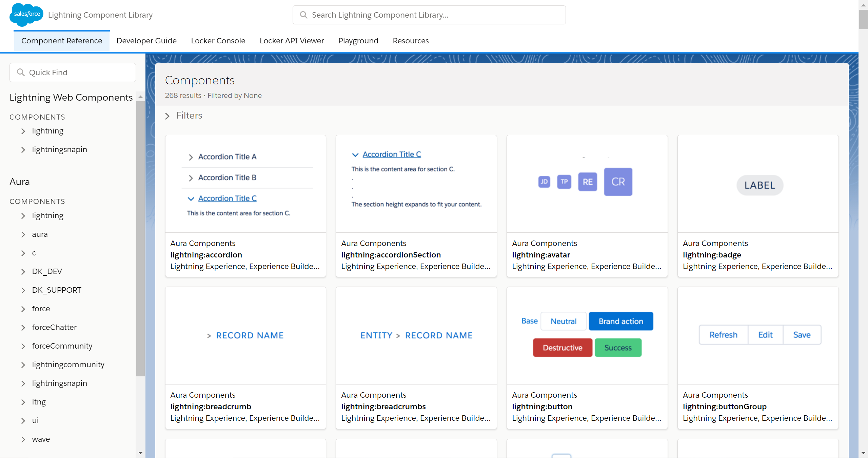Click the sidebar scroll-up arrow
Image resolution: width=868 pixels, height=458 pixels.
[x=140, y=97]
